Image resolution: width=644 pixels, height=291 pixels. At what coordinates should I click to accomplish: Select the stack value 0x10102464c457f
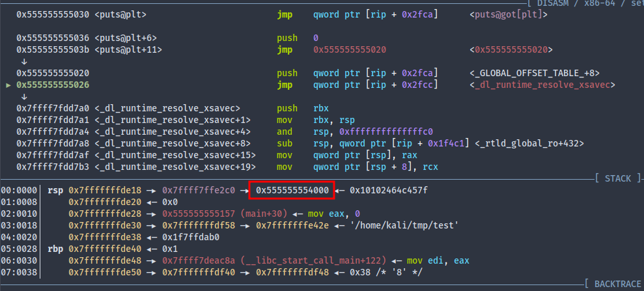pos(389,190)
